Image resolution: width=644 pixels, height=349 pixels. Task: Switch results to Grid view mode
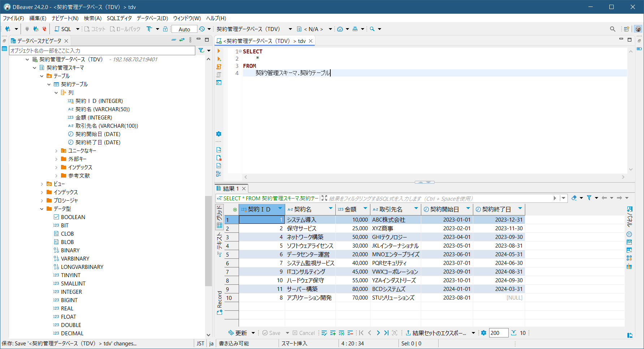pyautogui.click(x=219, y=217)
